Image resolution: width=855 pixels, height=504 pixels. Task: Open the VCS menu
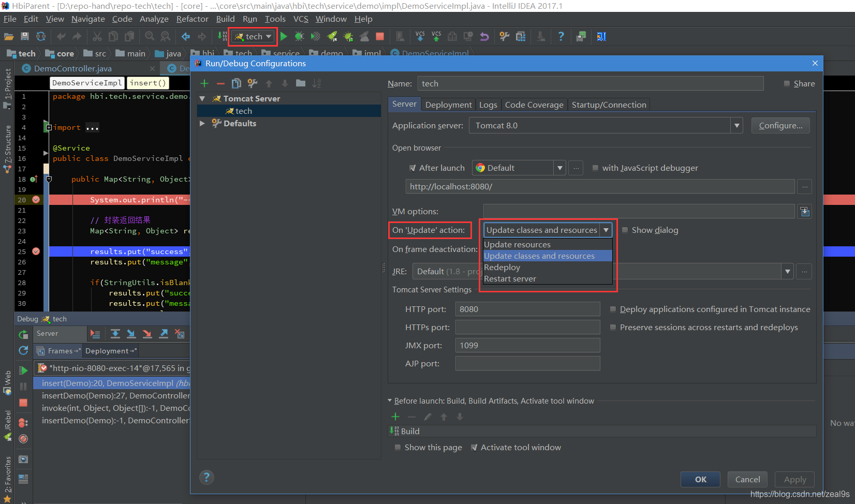point(301,19)
